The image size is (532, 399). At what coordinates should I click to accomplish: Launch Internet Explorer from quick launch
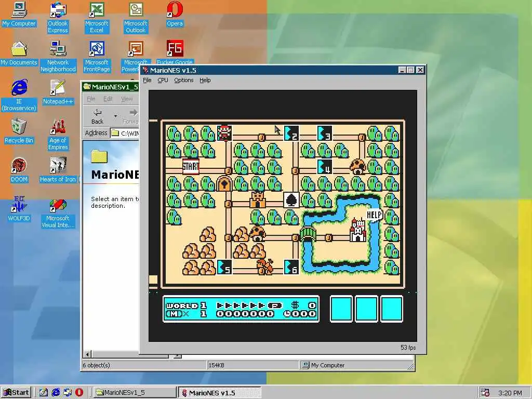tap(56, 393)
